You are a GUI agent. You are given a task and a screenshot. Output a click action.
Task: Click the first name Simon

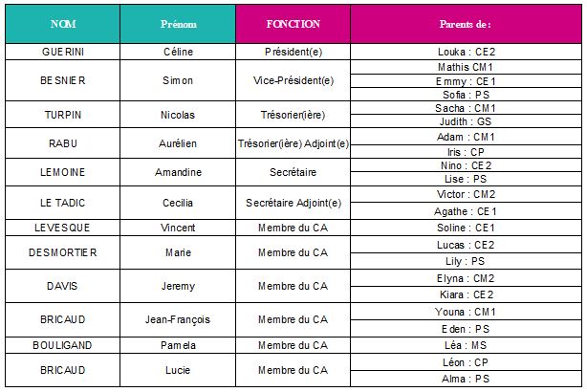[179, 81]
